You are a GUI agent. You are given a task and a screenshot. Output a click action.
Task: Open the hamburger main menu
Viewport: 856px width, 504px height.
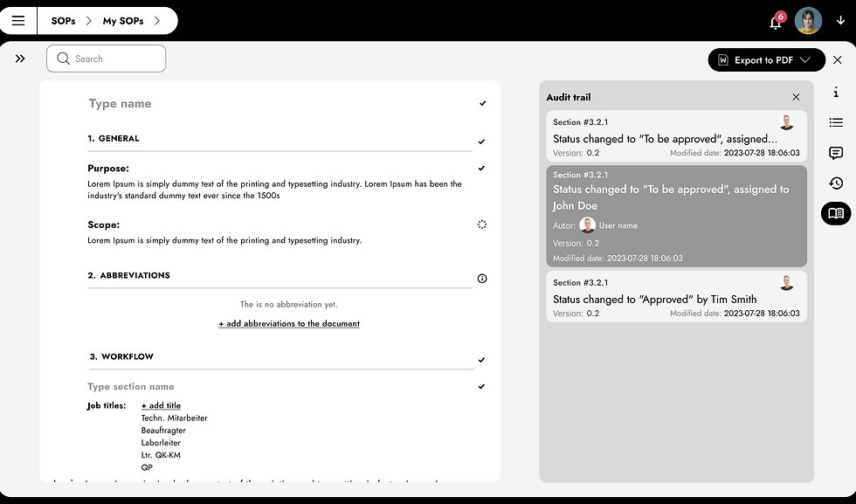(x=18, y=21)
